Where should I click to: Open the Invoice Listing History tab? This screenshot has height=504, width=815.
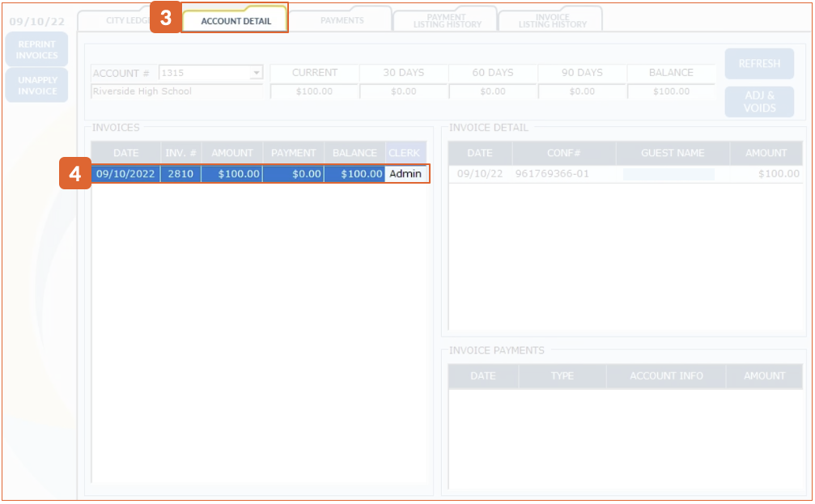tap(552, 21)
